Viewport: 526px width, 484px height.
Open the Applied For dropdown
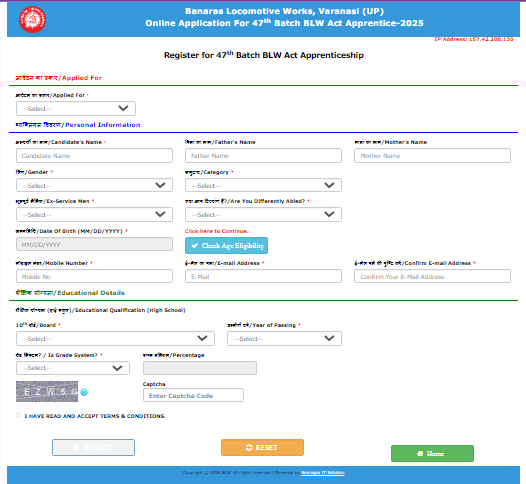pos(76,108)
